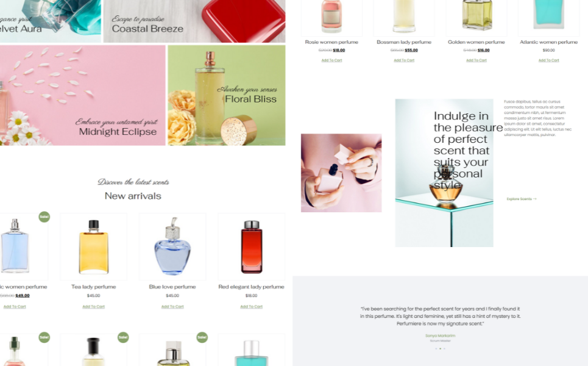
Task: Select the middle testimonial slider dot
Action: pyautogui.click(x=441, y=349)
